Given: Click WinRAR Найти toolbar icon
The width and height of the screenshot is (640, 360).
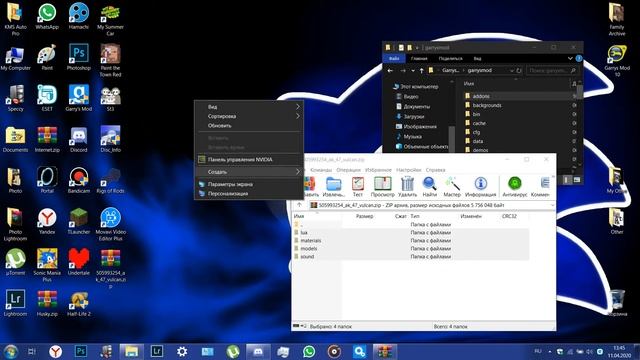Looking at the screenshot, I should [429, 187].
